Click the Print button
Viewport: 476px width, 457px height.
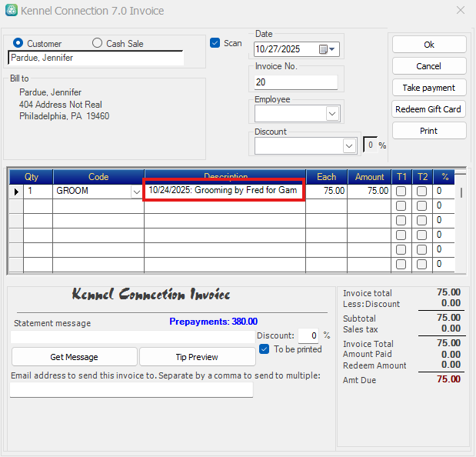(429, 131)
